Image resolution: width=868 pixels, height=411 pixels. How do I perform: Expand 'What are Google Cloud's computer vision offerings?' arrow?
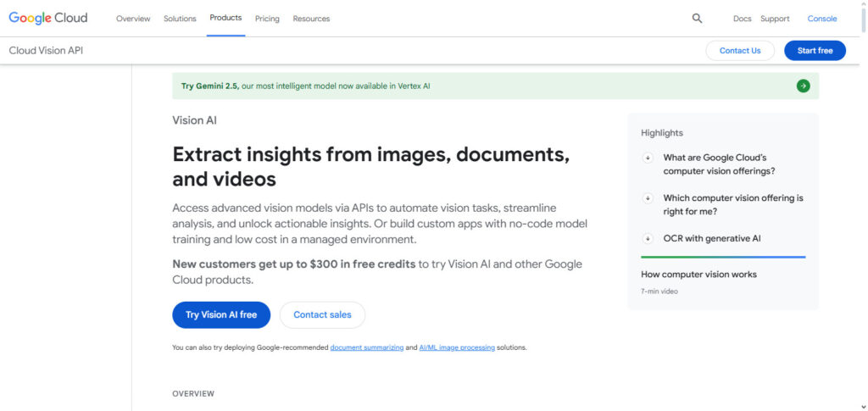(x=647, y=158)
